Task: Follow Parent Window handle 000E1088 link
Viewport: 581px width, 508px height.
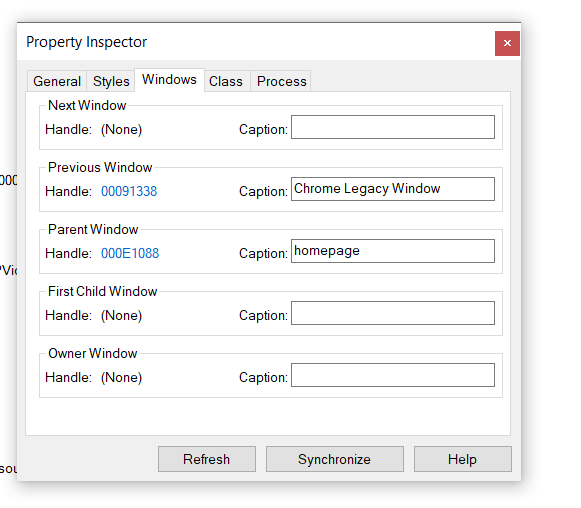Action: coord(130,253)
